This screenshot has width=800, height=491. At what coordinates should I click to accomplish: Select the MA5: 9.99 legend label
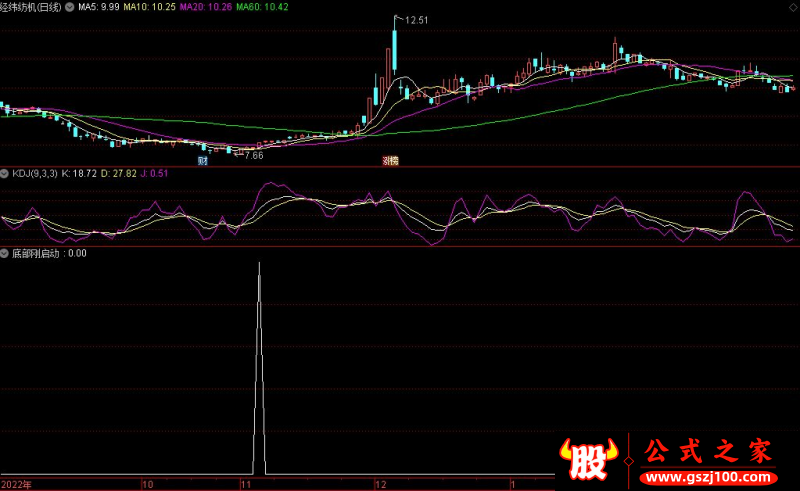99,6
